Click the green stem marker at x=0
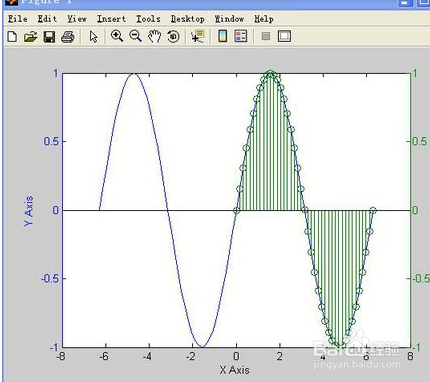The width and height of the screenshot is (430, 382). 236,210
